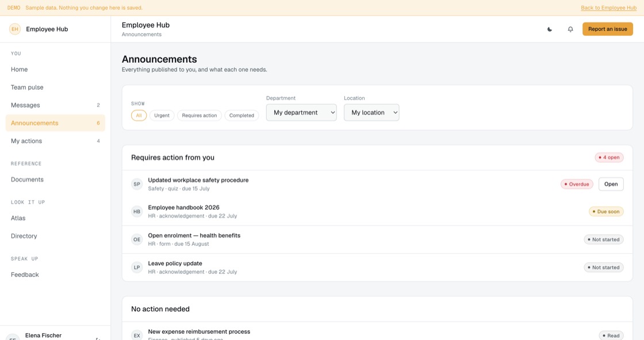Click the Overdue status badge
Viewport: 644px width, 340px height.
577,184
